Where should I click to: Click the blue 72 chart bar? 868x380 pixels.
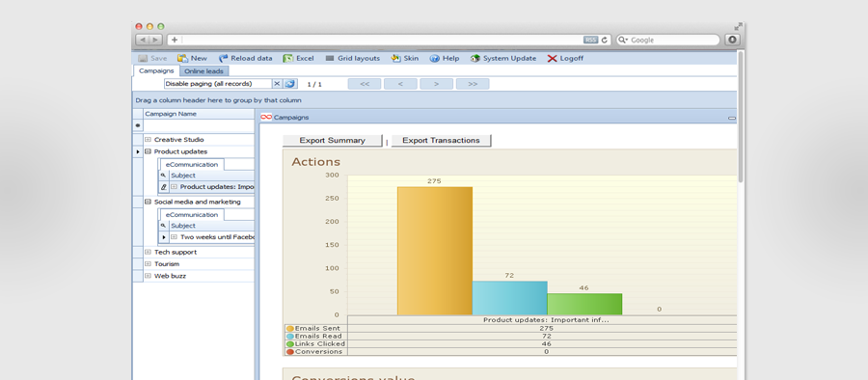pos(510,298)
